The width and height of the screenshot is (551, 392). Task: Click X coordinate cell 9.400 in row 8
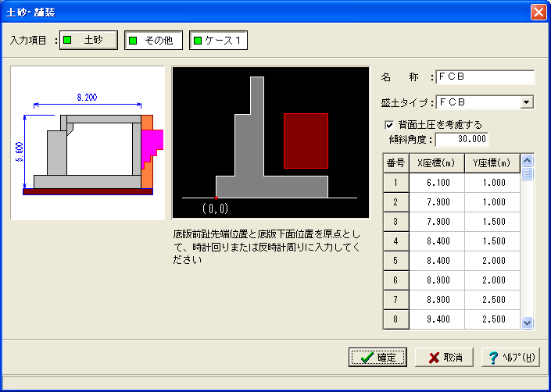437,319
